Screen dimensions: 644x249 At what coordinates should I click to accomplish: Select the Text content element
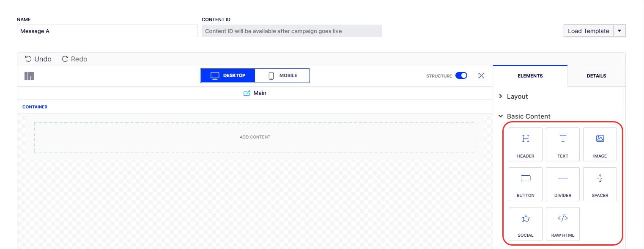(563, 144)
